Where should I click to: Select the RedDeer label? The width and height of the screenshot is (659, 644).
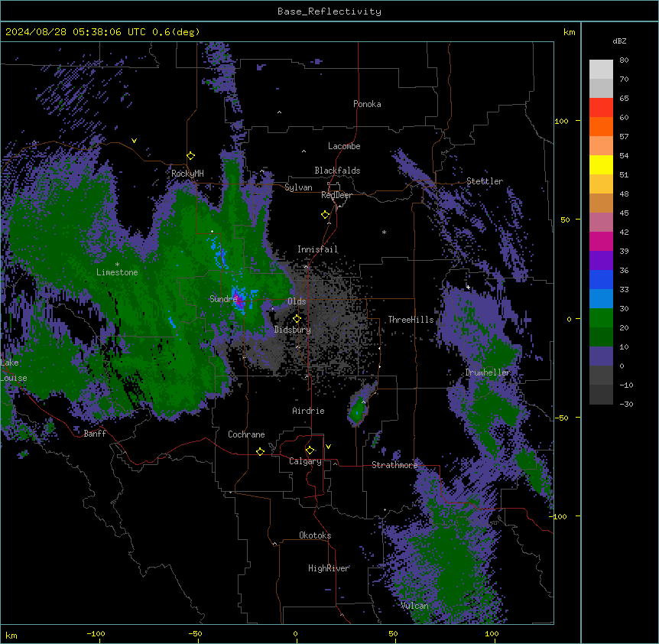[336, 195]
